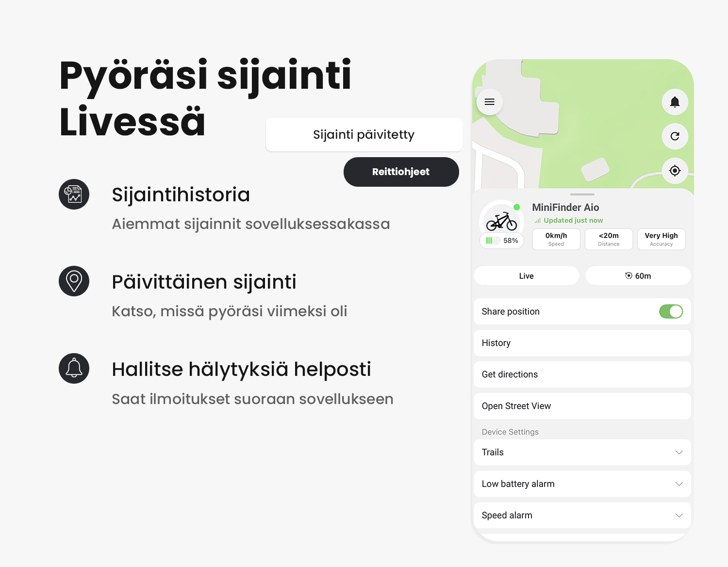The height and width of the screenshot is (567, 728).
Task: Click the Päivittäinen sijainti heading
Action: pyautogui.click(x=204, y=282)
